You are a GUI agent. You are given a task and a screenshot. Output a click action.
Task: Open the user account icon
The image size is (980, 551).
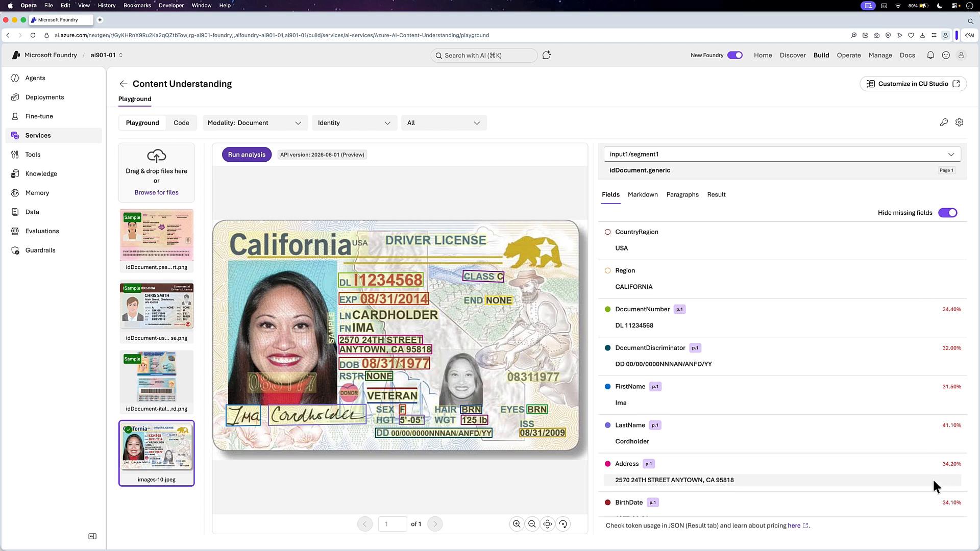(x=961, y=55)
